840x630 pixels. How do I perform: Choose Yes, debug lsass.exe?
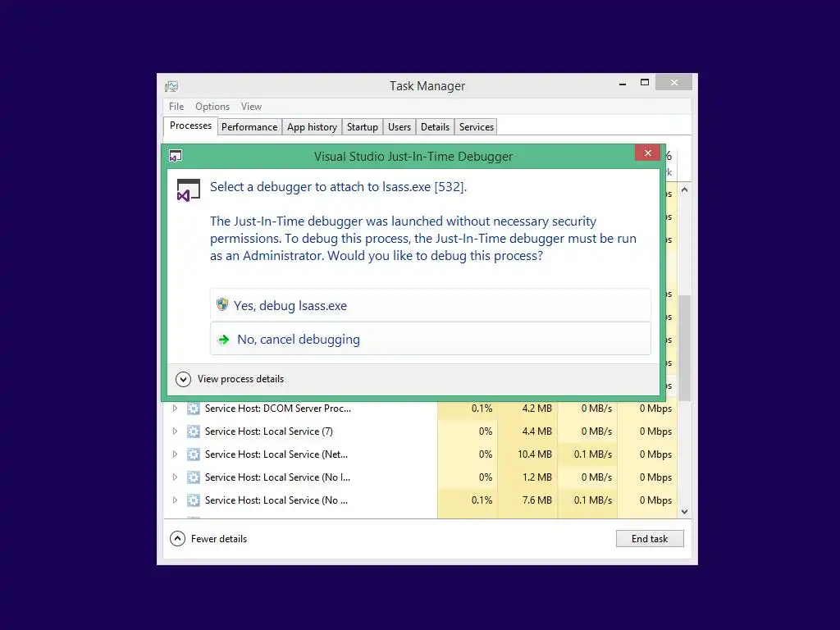[430, 305]
